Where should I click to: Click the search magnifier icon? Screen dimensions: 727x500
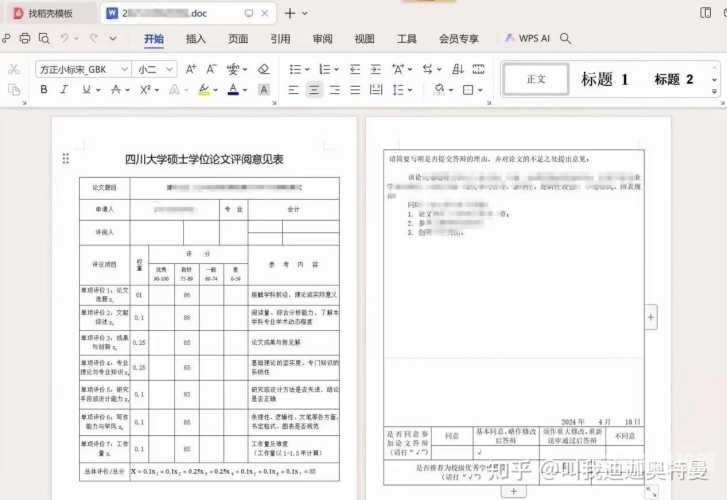click(x=565, y=38)
